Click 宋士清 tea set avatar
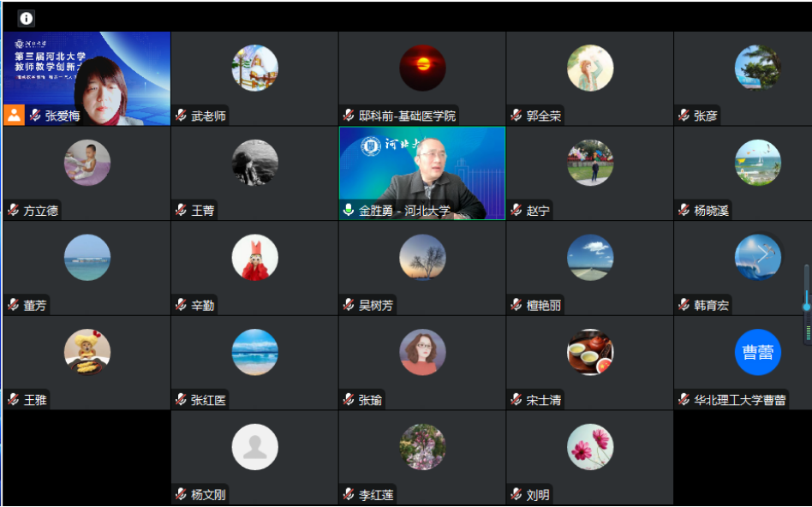The width and height of the screenshot is (812, 507). [x=590, y=352]
